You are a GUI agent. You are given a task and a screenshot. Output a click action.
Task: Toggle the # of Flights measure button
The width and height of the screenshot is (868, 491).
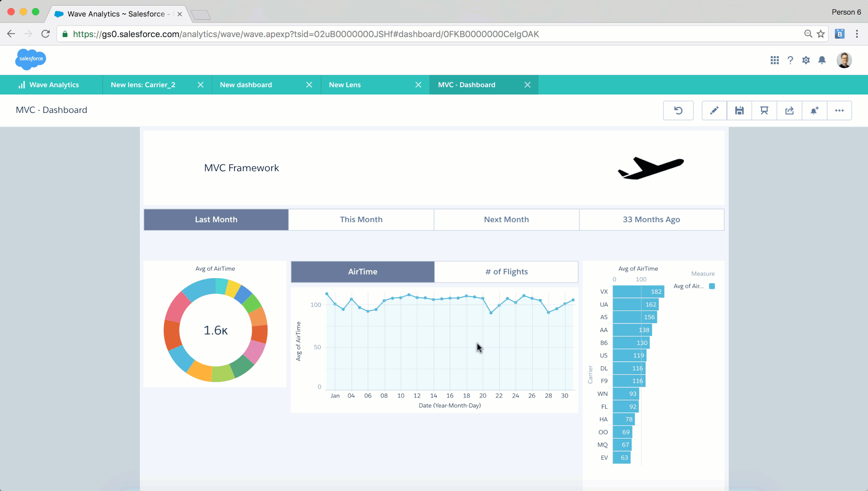tap(506, 272)
